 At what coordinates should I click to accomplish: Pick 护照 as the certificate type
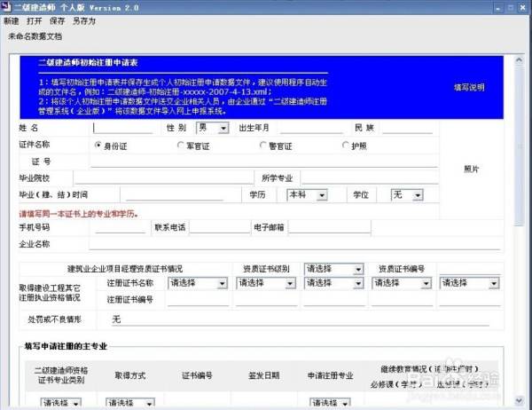point(344,145)
